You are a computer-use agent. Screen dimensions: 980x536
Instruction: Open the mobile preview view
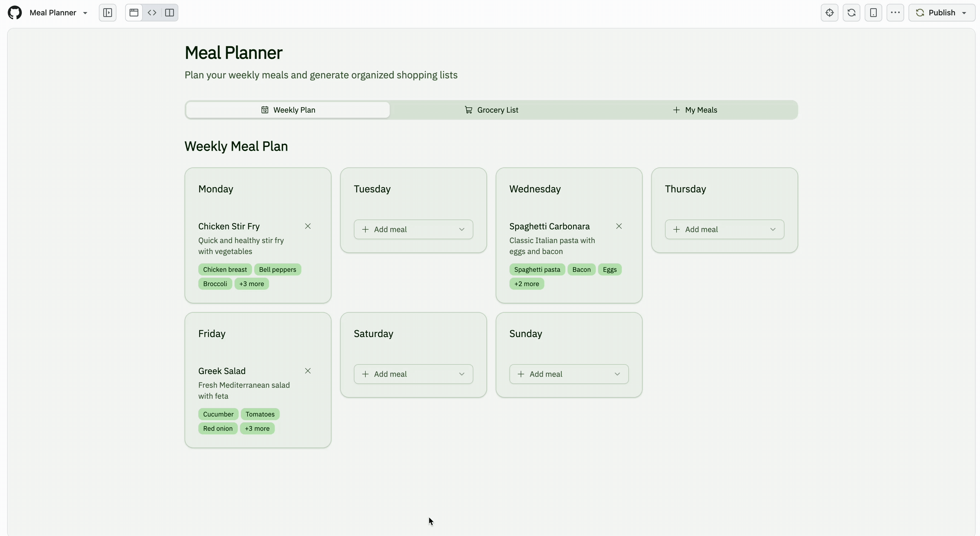point(873,12)
